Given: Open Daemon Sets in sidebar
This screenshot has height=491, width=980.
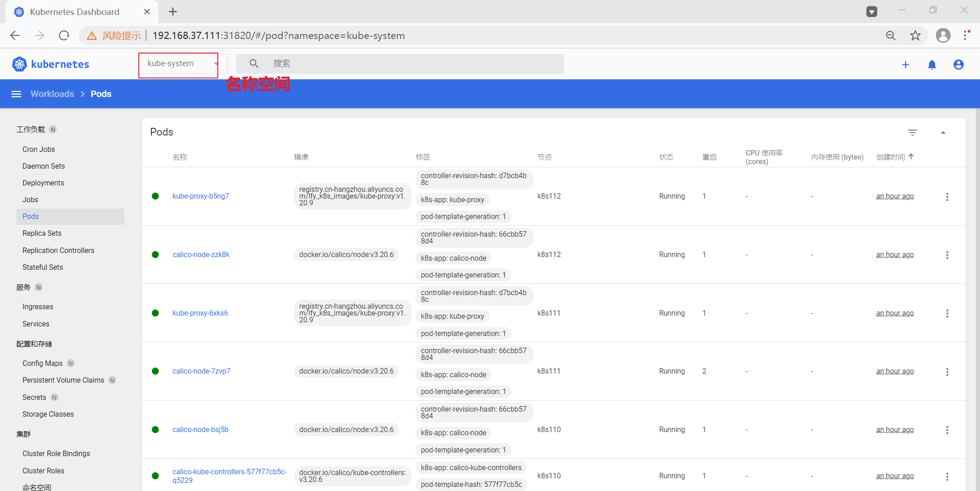Looking at the screenshot, I should (x=44, y=166).
